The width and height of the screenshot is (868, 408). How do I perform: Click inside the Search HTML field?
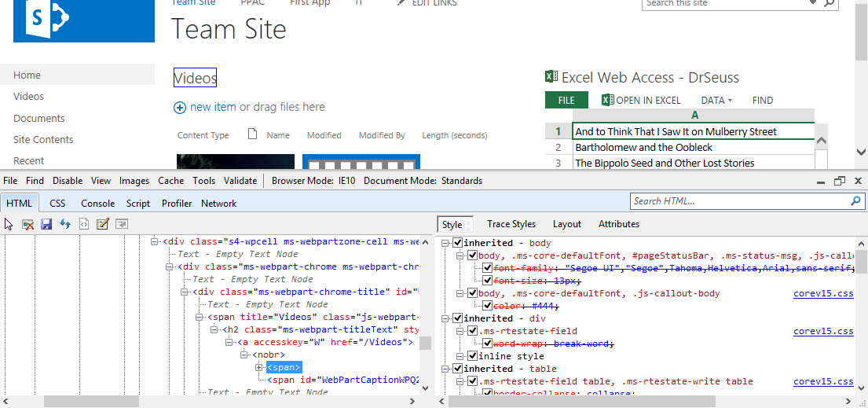(738, 201)
